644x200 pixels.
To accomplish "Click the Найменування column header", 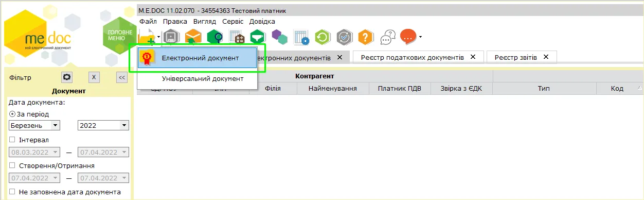I will (x=333, y=89).
